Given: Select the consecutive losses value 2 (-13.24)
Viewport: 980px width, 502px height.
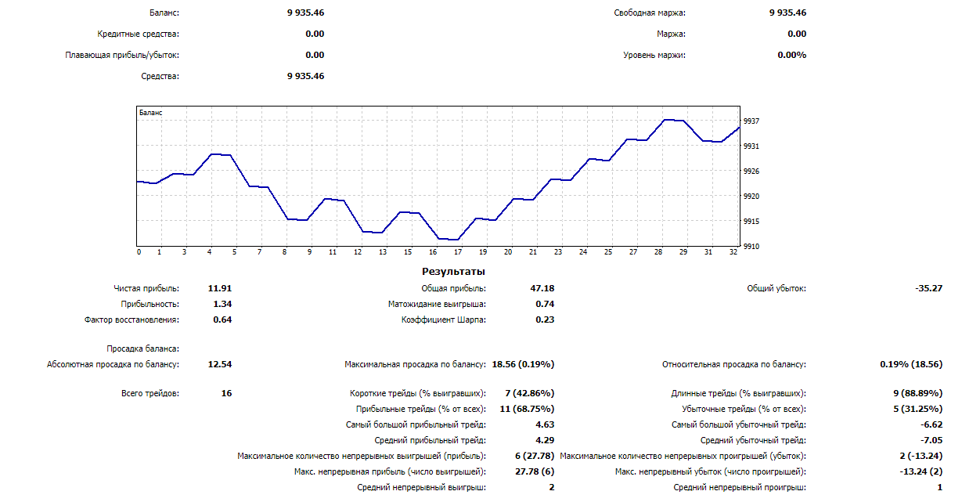Looking at the screenshot, I should tap(921, 456).
